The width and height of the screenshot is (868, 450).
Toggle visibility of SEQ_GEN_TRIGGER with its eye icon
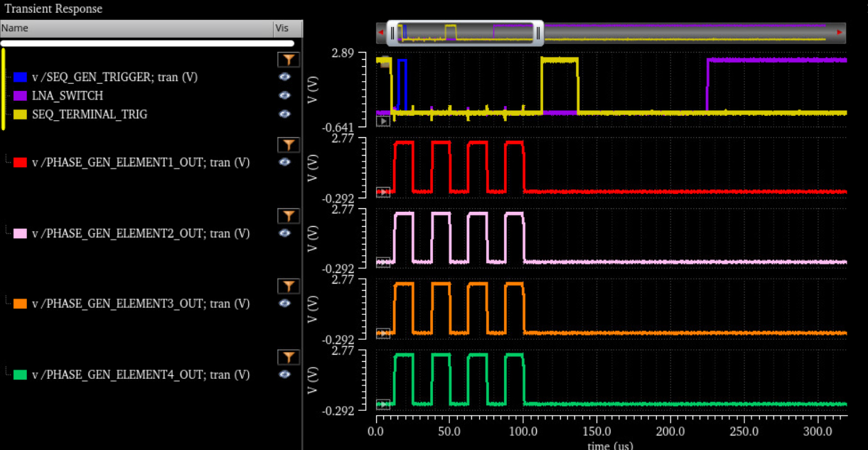[285, 77]
